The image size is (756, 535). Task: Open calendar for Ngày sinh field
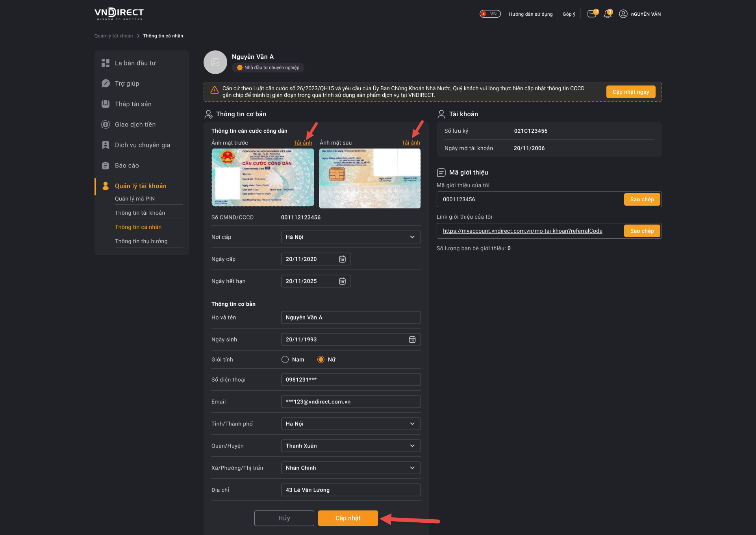(x=412, y=339)
